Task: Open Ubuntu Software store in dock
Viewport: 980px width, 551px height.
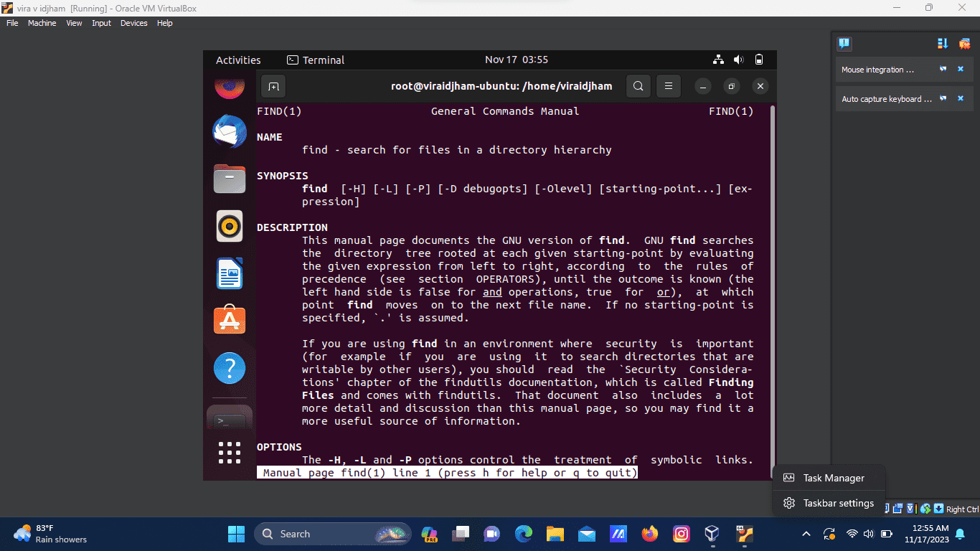Action: click(230, 321)
